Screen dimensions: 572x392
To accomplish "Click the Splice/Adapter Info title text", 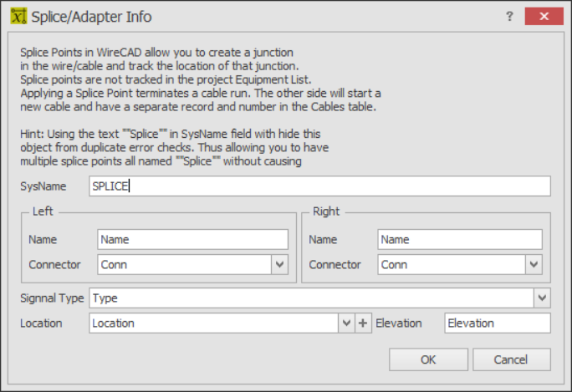I will [91, 17].
